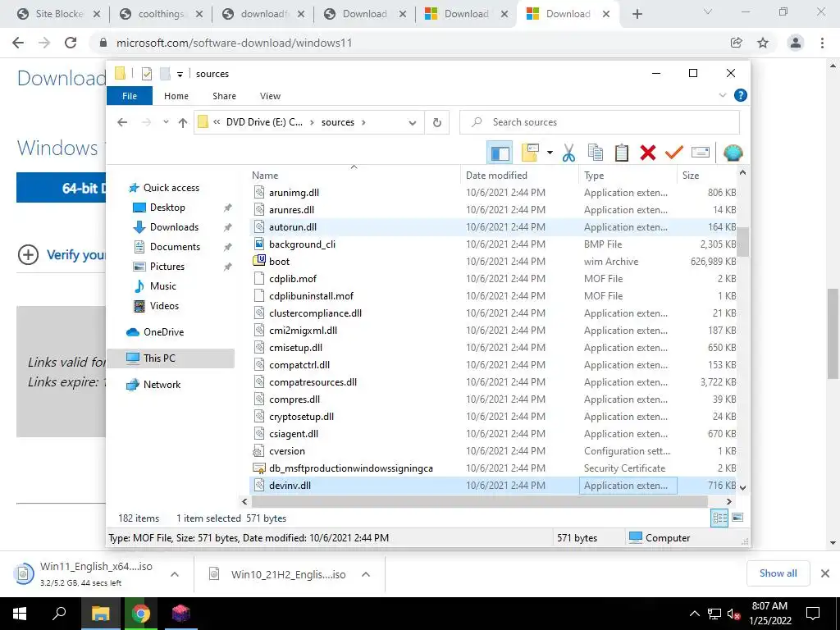840x630 pixels.
Task: Open the Share ribbon tab
Action: 224,96
